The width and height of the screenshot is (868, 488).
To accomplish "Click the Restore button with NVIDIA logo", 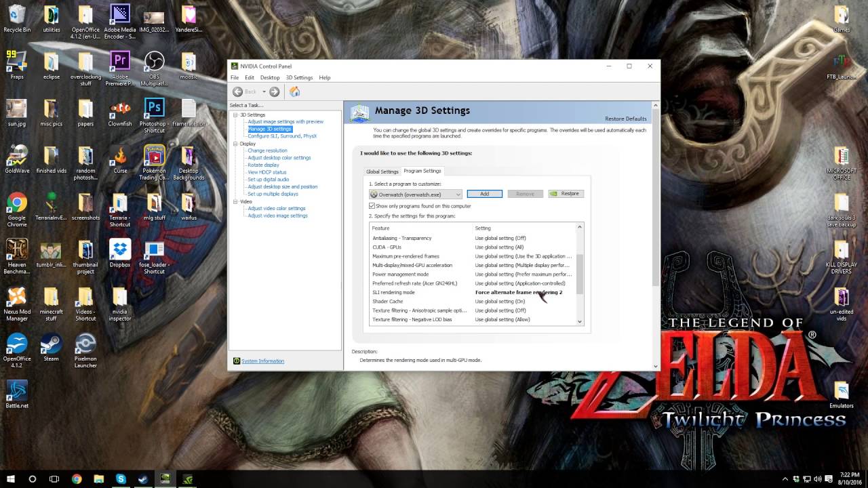I will click(566, 194).
